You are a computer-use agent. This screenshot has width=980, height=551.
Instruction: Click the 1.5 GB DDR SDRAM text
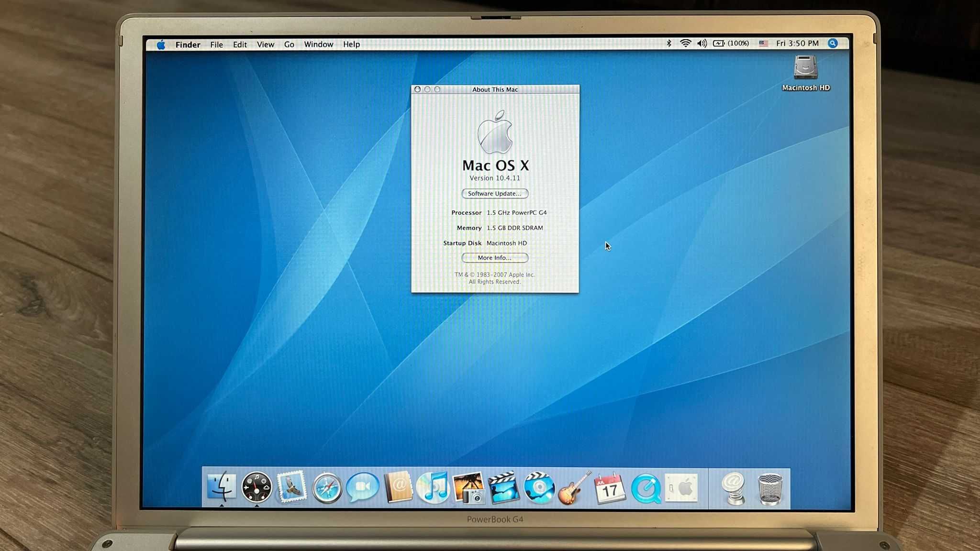point(515,228)
